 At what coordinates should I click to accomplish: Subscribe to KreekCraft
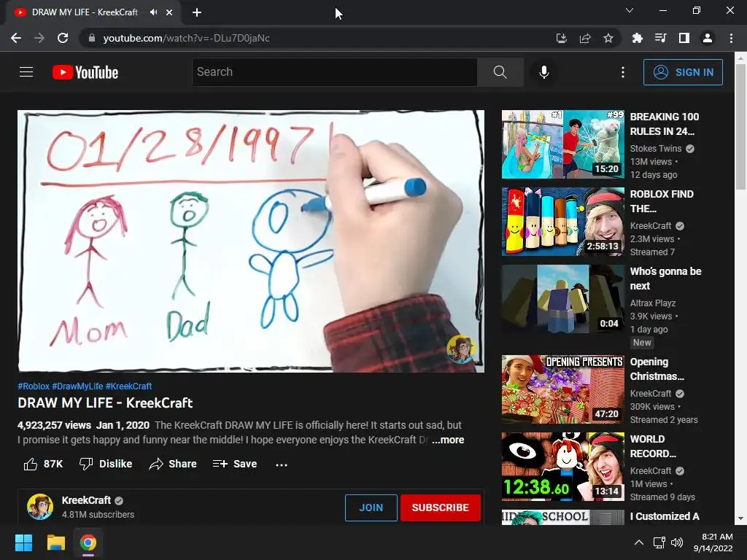440,507
